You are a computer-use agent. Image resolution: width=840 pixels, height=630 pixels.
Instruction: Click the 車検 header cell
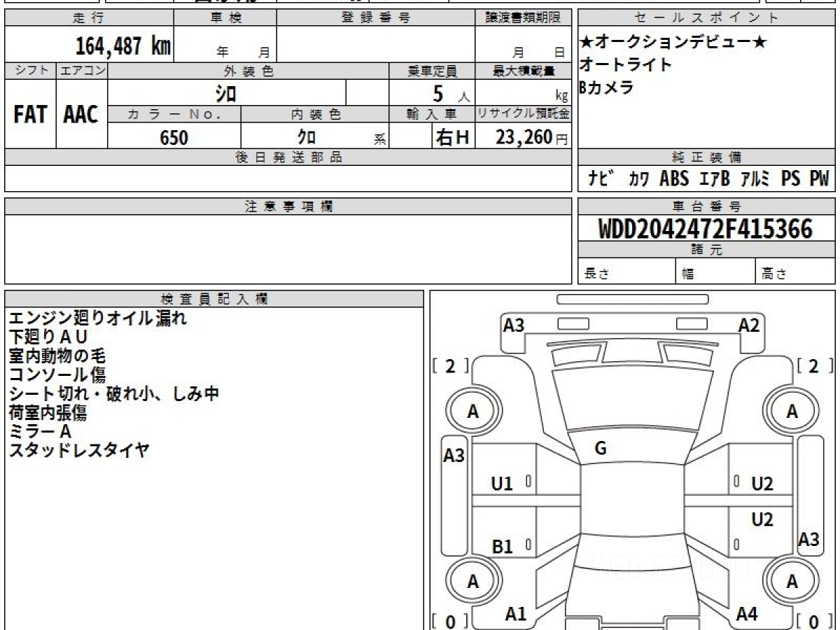[x=225, y=18]
